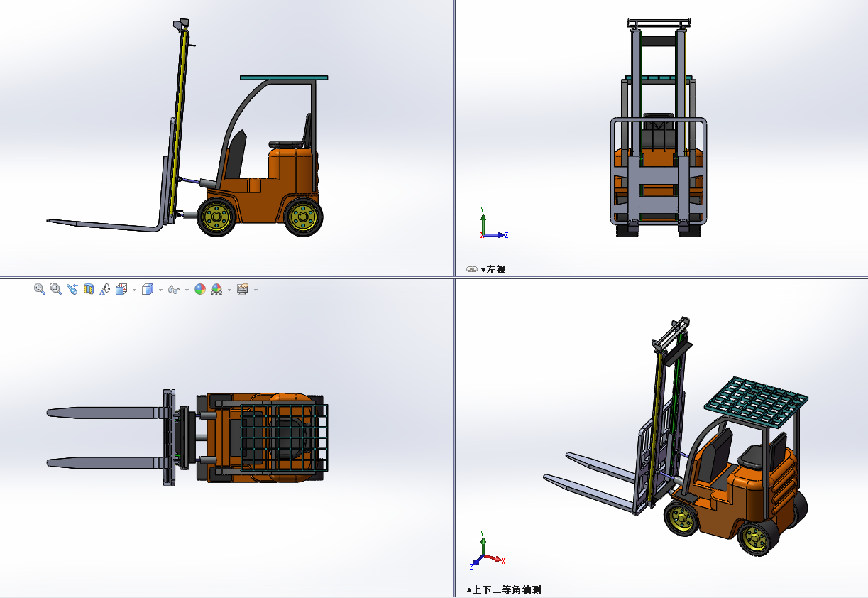Open the Display Style dropdown arrow
This screenshot has height=598, width=868.
[160, 290]
